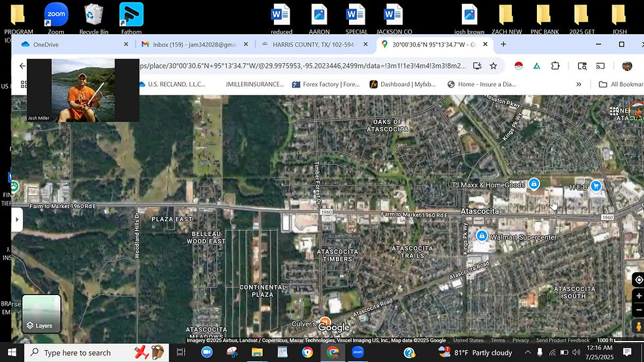Click the Walmart Supercenter map pin
Screen dimensions: 644x362
(481, 236)
